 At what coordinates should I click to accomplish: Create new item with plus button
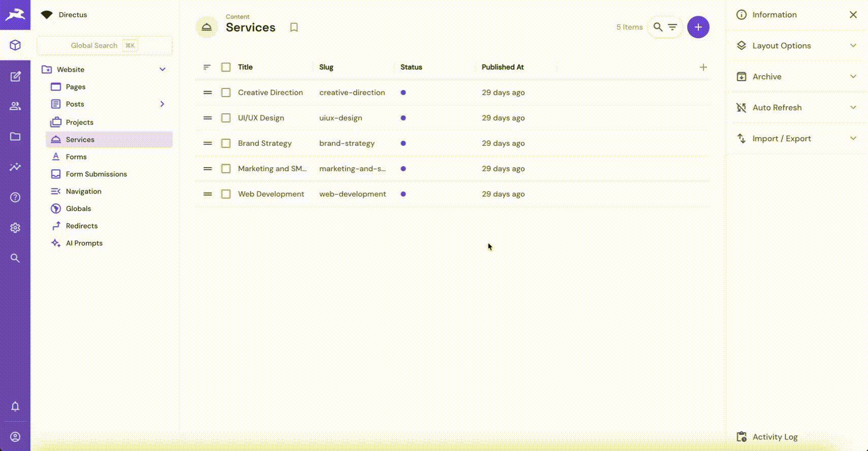point(698,27)
